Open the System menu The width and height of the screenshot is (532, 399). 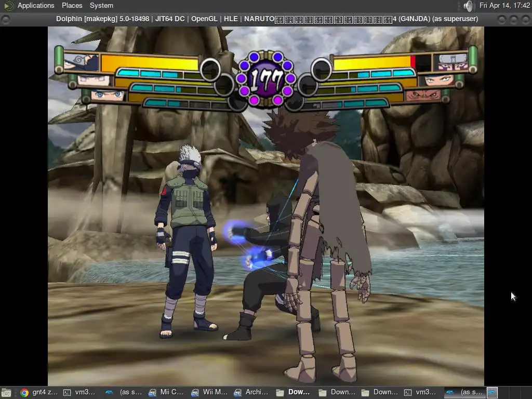coord(101,5)
